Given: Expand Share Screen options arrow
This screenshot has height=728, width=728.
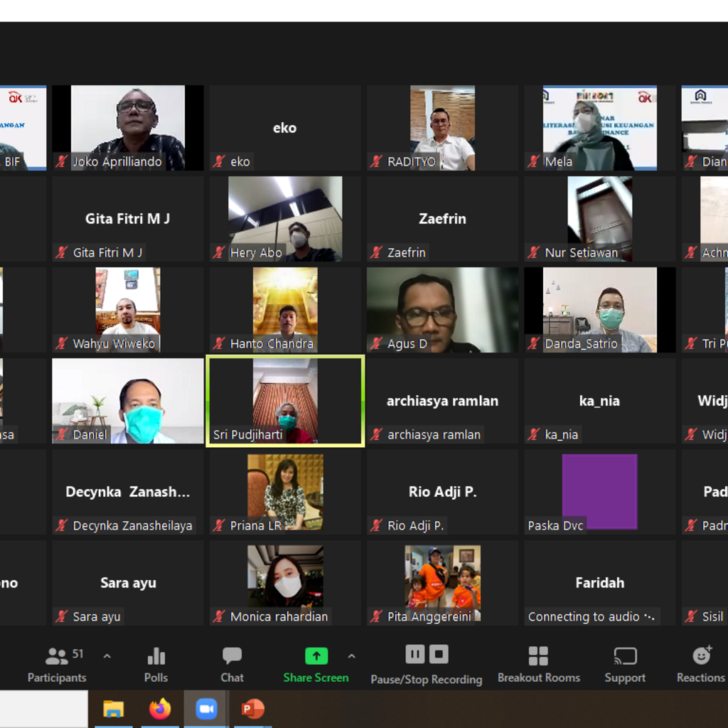Looking at the screenshot, I should tap(351, 656).
